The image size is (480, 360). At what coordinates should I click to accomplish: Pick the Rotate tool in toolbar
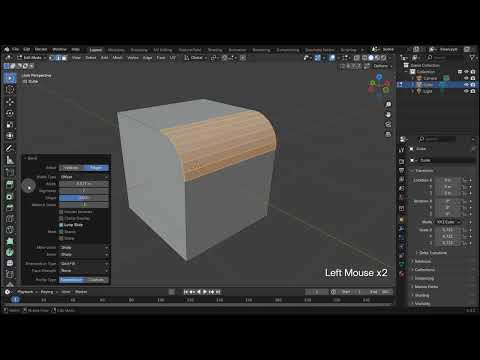click(10, 113)
